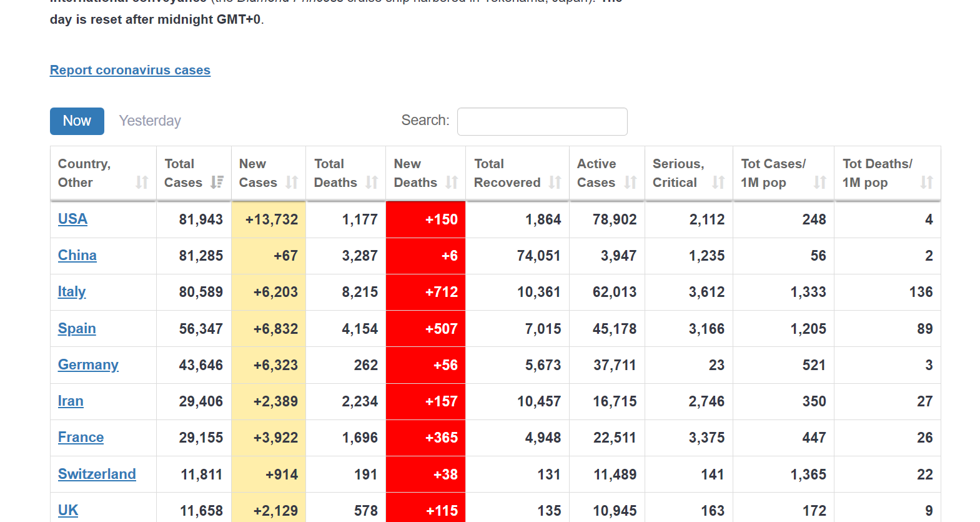Click the Total Deaths sort arrows

tap(372, 182)
